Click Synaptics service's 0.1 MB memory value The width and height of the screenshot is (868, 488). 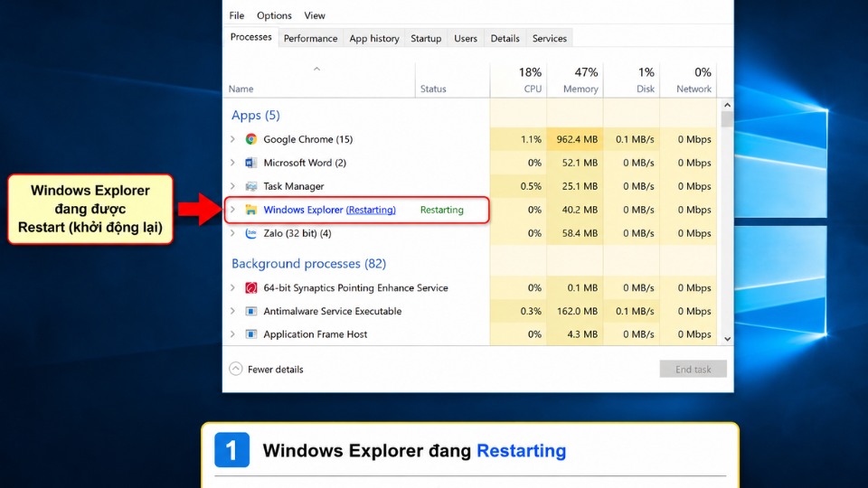(x=581, y=287)
